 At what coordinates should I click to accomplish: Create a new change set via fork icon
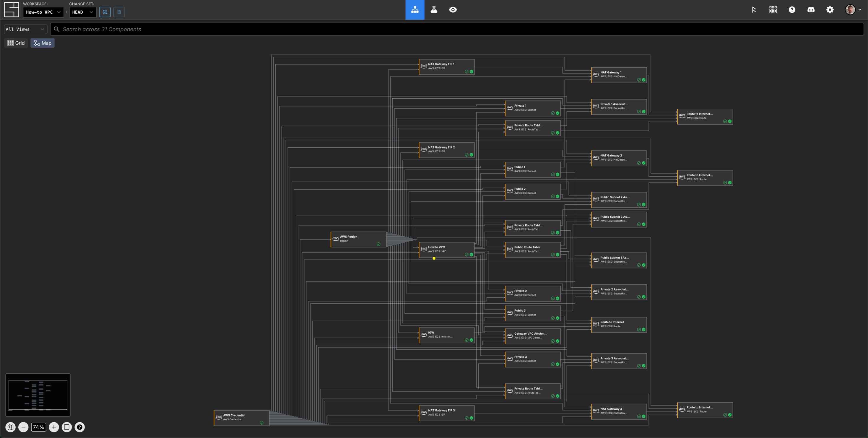(105, 12)
